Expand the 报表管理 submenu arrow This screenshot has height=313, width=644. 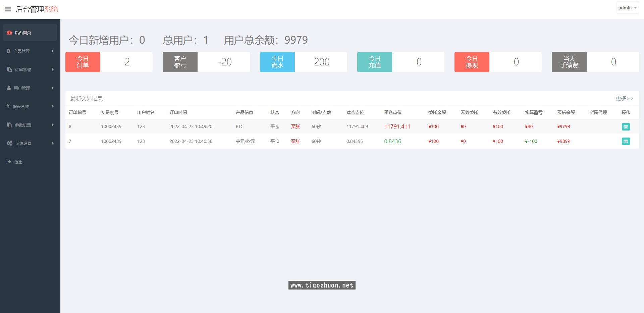coord(53,106)
